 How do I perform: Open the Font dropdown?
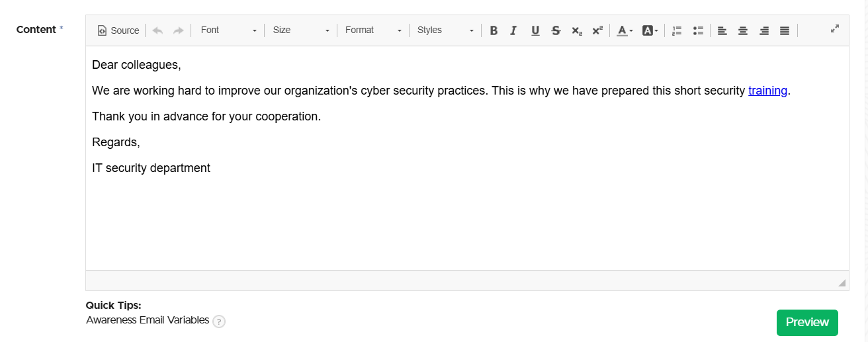click(228, 30)
